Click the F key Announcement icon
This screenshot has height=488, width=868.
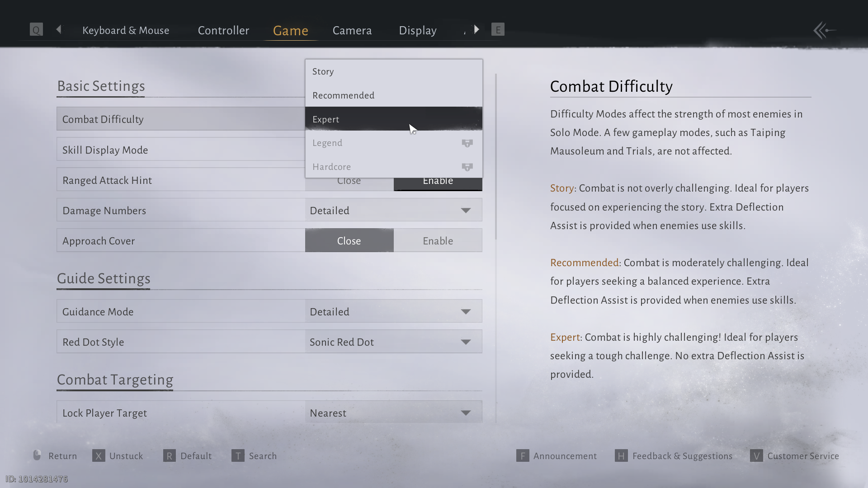pyautogui.click(x=523, y=455)
